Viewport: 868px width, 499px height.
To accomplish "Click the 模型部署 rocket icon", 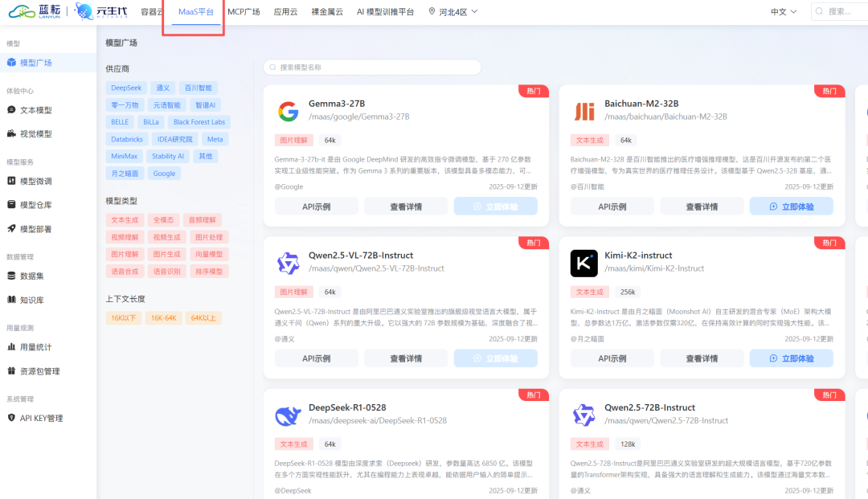I will (11, 228).
